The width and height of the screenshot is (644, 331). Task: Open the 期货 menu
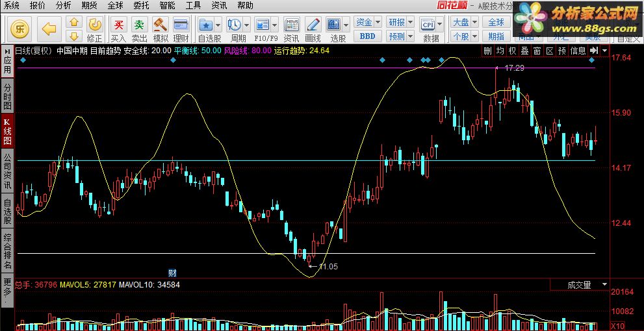coord(89,5)
